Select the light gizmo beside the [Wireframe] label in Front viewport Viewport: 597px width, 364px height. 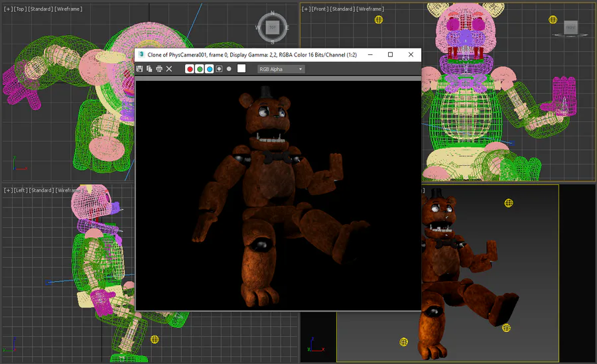(379, 20)
